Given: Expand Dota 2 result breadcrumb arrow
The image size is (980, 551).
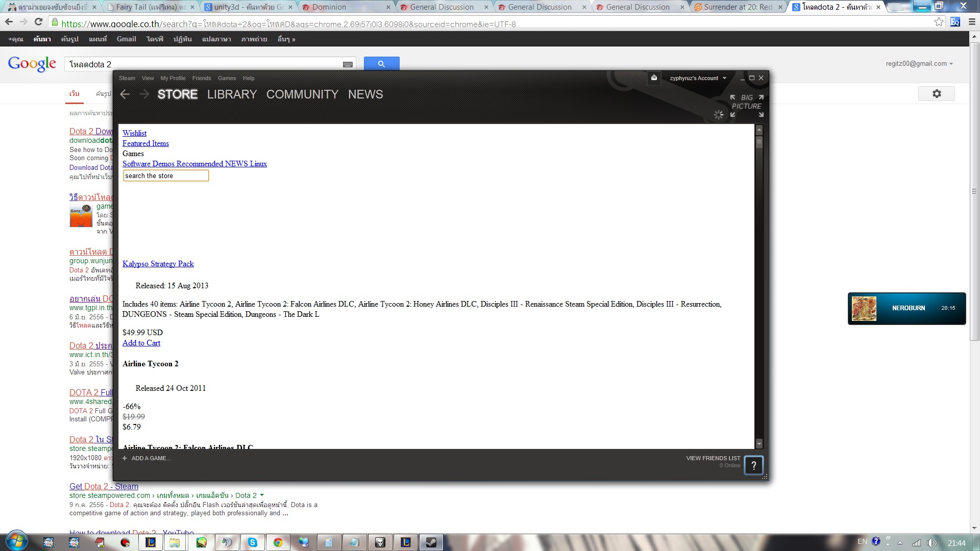Looking at the screenshot, I should click(262, 495).
